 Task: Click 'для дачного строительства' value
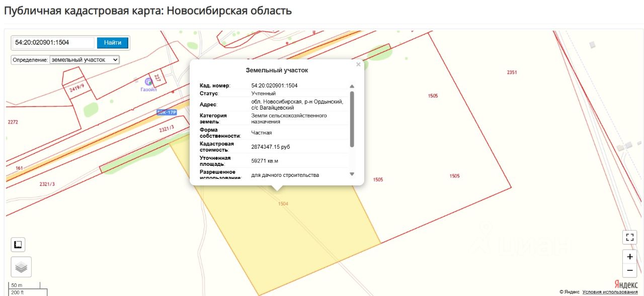pos(285,175)
